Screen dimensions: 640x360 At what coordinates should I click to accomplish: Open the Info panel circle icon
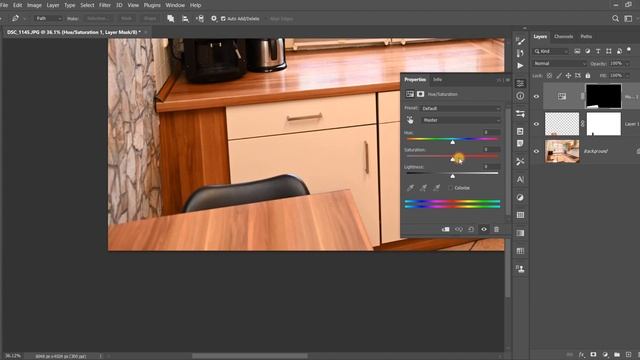click(x=520, y=96)
